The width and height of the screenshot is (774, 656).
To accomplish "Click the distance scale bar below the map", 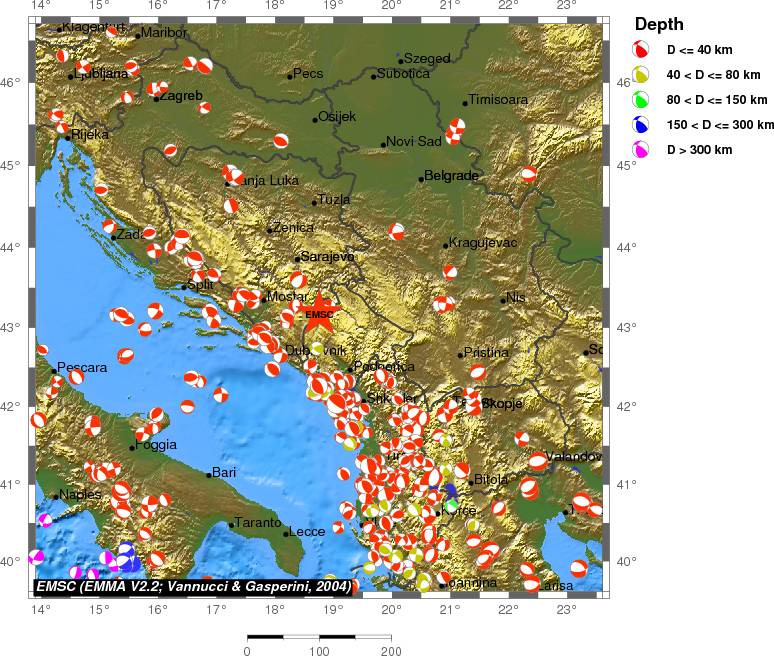I will coord(318,636).
